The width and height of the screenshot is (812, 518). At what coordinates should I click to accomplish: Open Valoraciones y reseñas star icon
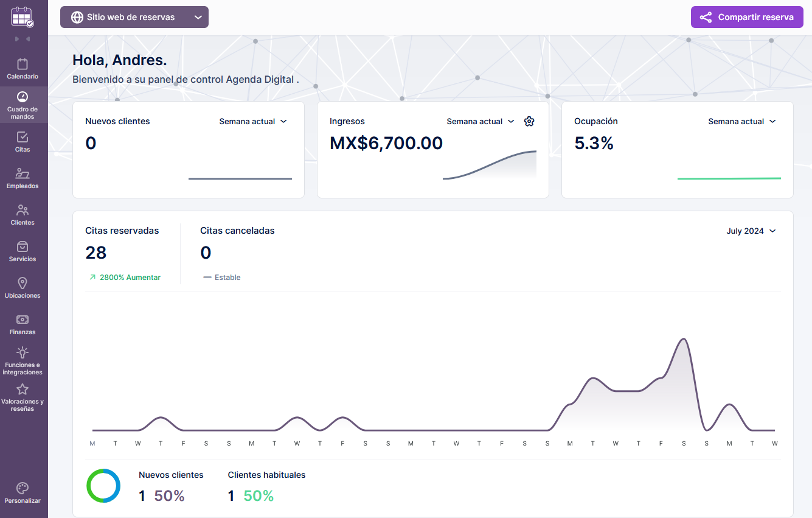(23, 390)
